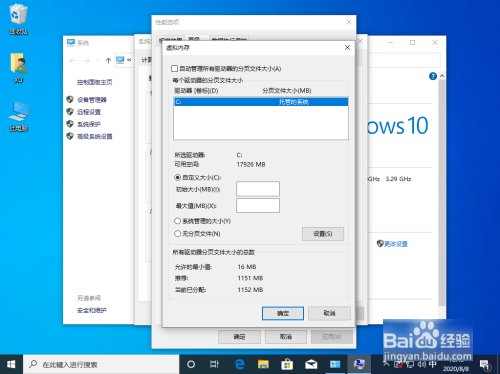
Task: Open Cortana circle icon on taskbar
Action: tap(191, 364)
